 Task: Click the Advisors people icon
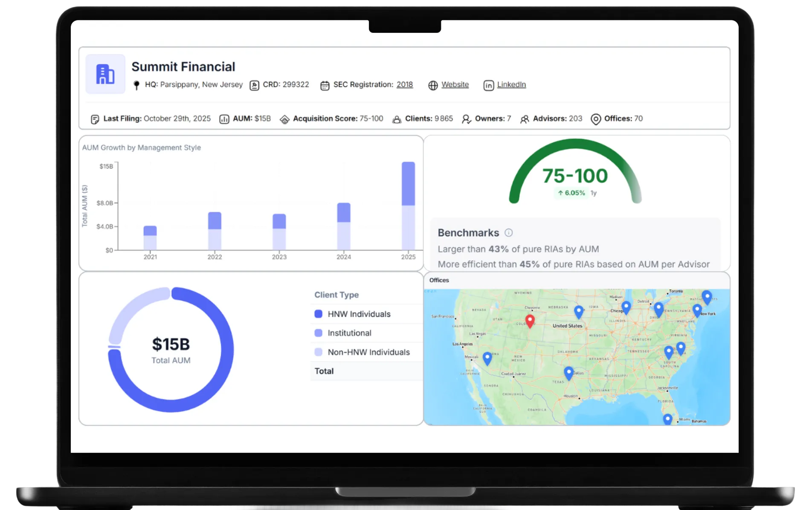[x=525, y=119]
